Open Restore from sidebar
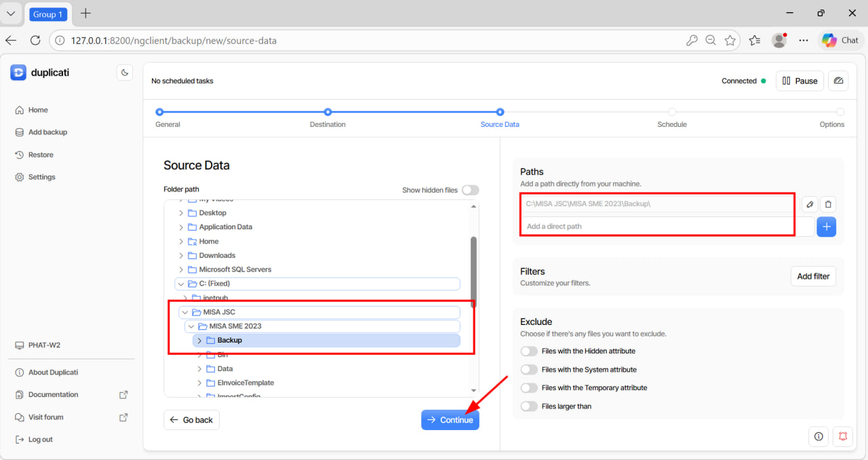 tap(40, 155)
